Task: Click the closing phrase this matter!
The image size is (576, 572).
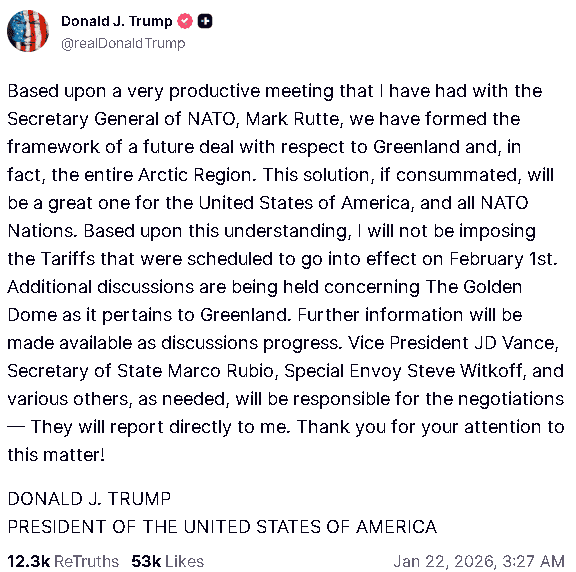Action: pos(56,455)
